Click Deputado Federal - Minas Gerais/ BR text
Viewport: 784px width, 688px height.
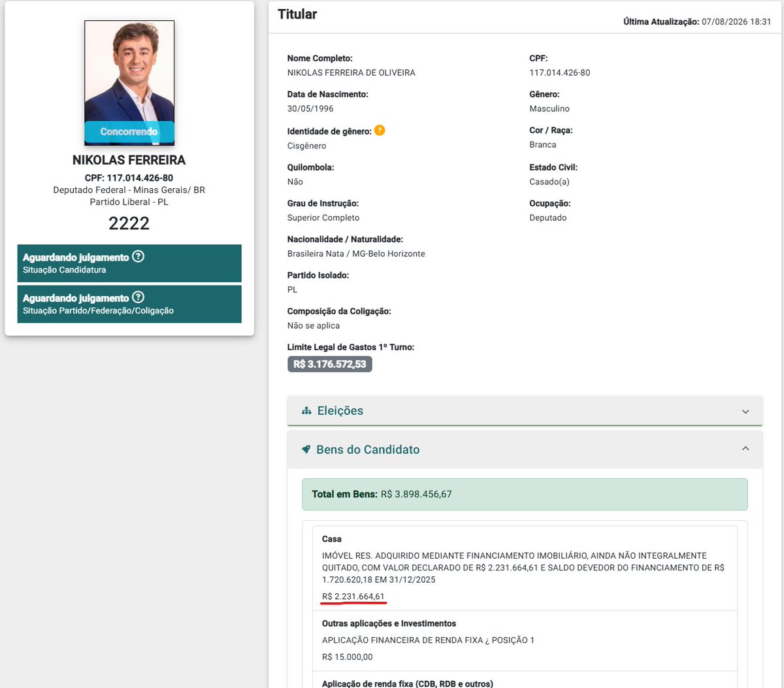click(129, 190)
